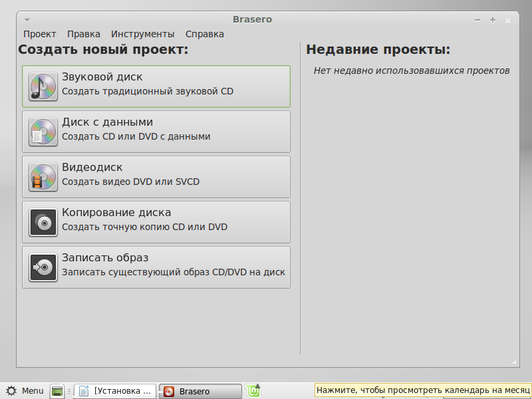Click the window resize grip corner
This screenshot has height=399, width=532.
tap(514, 362)
